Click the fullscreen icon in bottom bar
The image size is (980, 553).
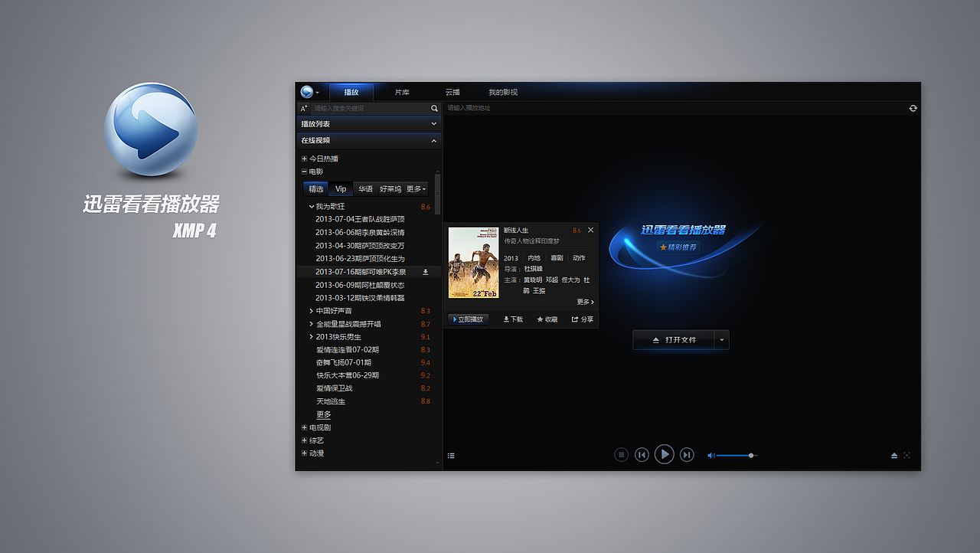(x=907, y=455)
